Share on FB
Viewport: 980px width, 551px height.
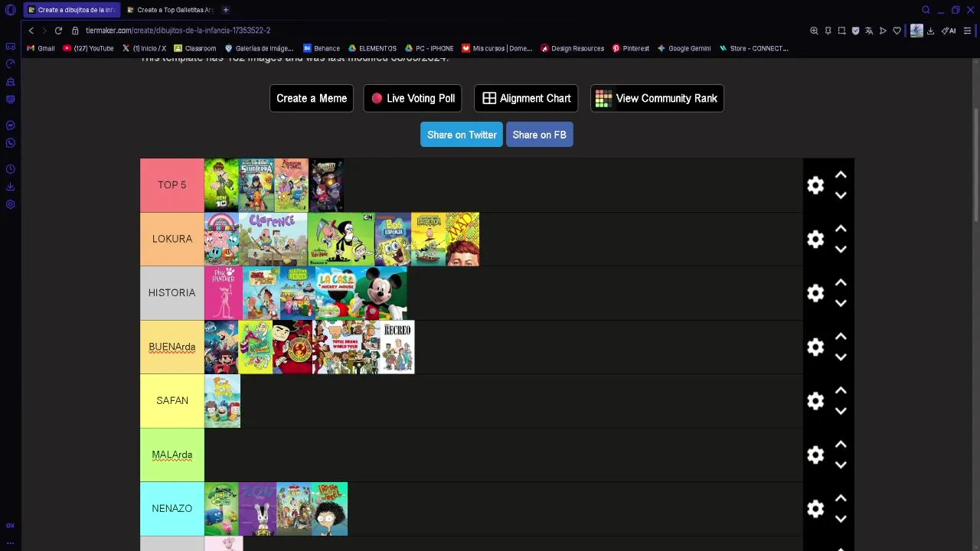tap(539, 135)
